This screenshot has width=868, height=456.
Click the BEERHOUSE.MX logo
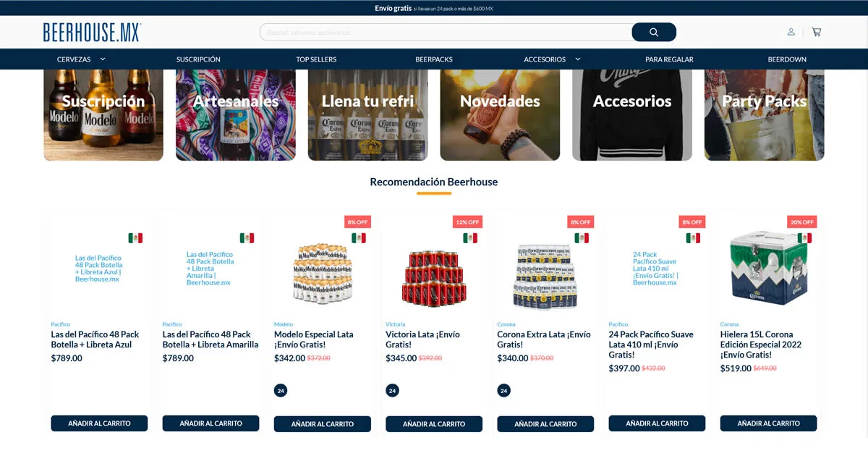click(x=92, y=32)
